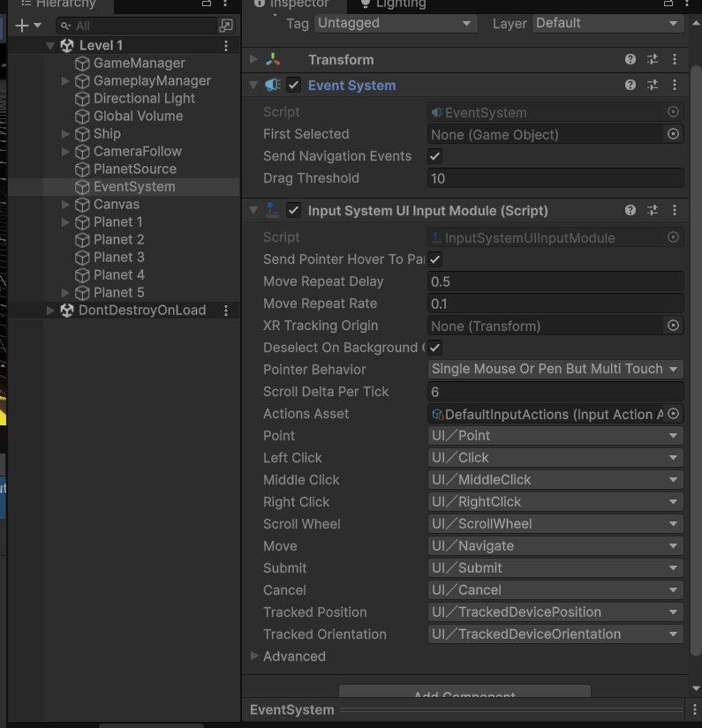Open Event System preset selector icon
The height and width of the screenshot is (728, 702).
coord(653,86)
